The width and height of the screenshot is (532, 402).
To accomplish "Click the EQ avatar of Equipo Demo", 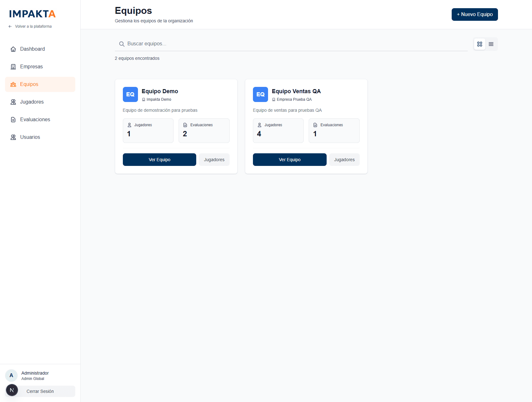I will click(x=130, y=94).
